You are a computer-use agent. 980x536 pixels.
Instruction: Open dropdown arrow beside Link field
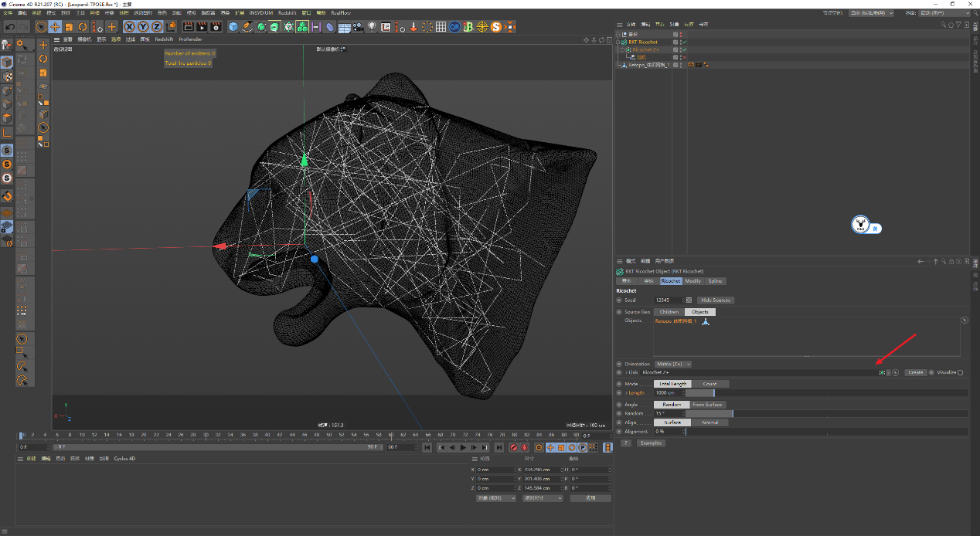point(888,372)
